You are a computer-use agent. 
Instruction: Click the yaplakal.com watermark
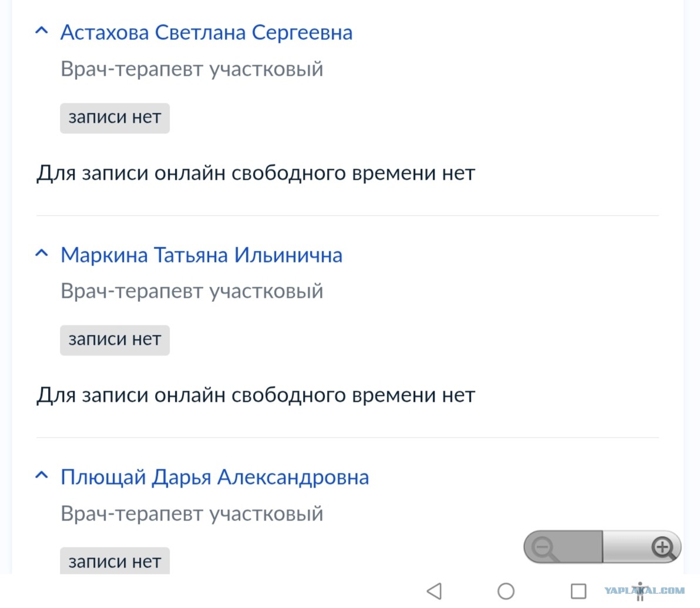(644, 590)
